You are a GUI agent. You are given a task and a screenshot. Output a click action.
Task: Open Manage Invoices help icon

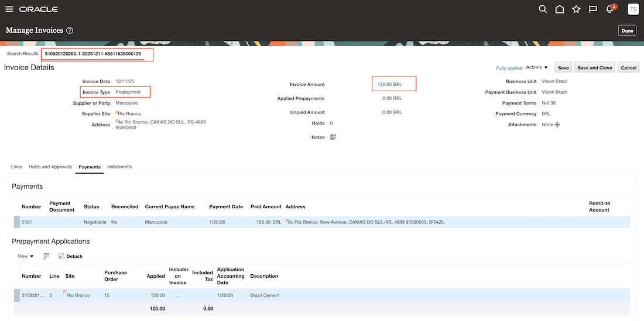(70, 30)
